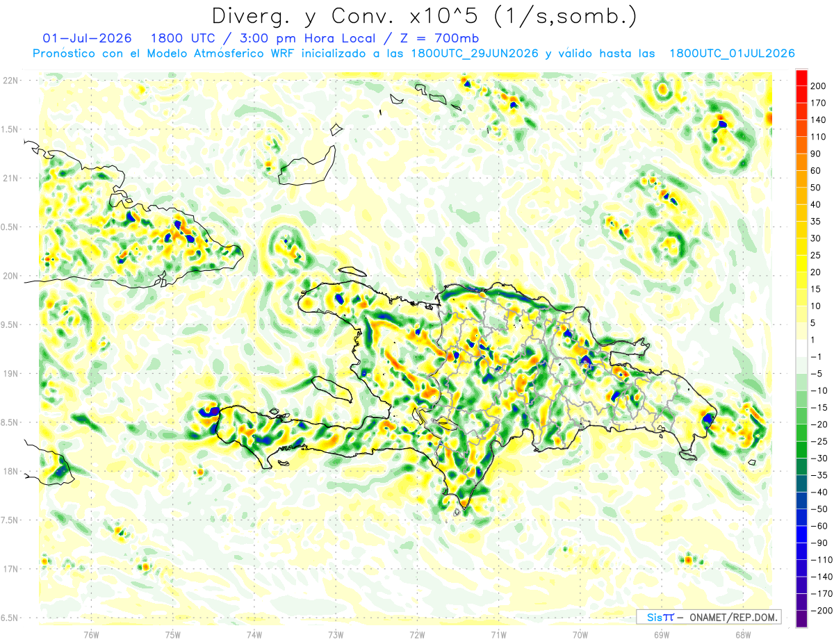Click the 74W longitude label
This screenshot has width=834, height=644.
(254, 634)
